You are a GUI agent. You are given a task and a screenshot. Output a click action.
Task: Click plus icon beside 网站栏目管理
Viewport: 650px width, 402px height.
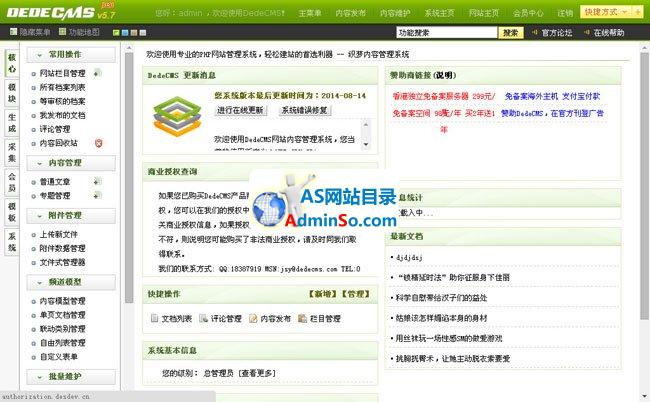click(97, 73)
